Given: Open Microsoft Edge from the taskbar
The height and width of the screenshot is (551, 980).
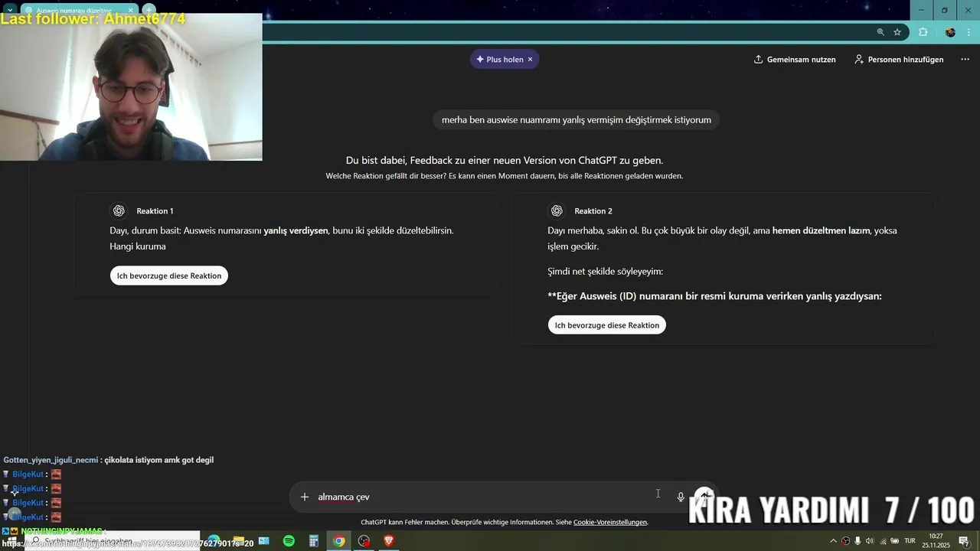Looking at the screenshot, I should coord(214,541).
